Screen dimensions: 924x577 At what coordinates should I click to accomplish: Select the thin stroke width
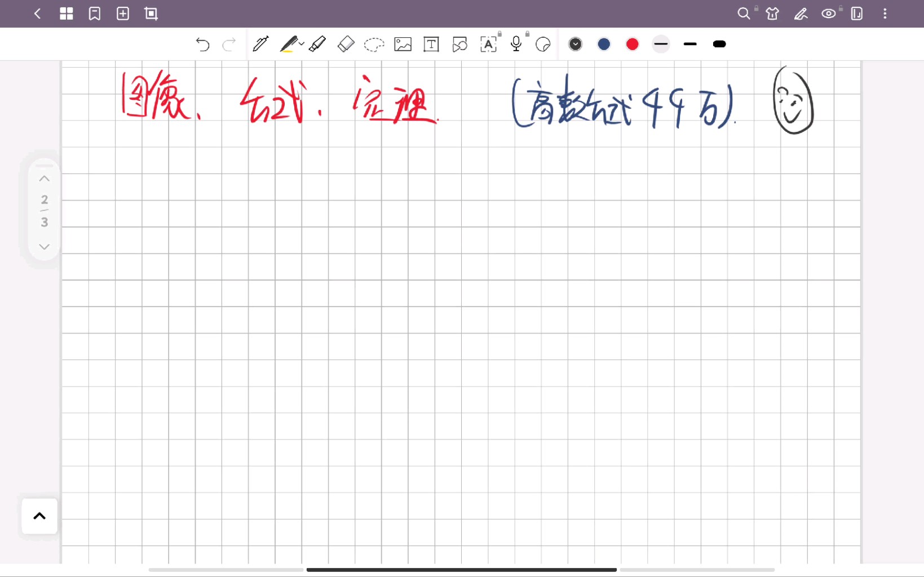point(661,44)
